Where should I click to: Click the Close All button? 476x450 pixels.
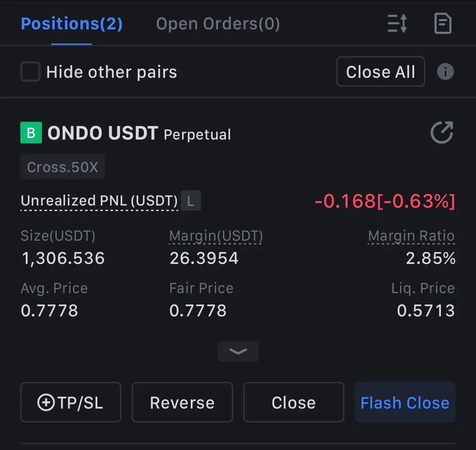pos(381,71)
